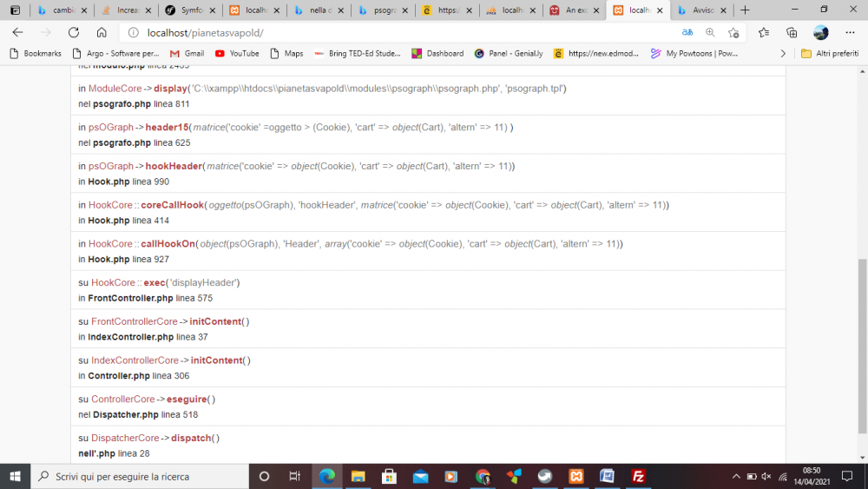The image size is (868, 489).
Task: Open FileZilla from the taskbar
Action: click(638, 476)
